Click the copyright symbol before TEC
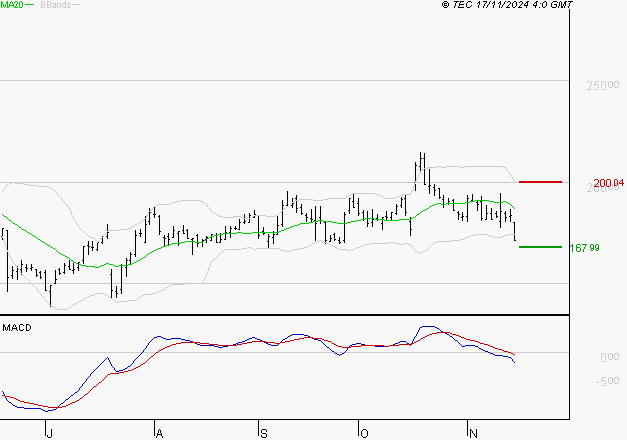 [445, 5]
